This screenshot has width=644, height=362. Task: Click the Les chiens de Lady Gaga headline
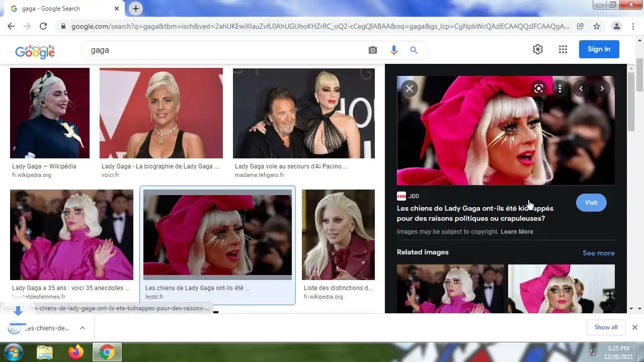(475, 213)
